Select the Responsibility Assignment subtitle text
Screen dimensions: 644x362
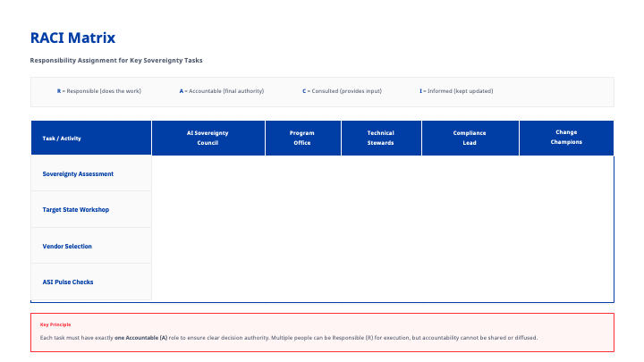[x=116, y=61]
